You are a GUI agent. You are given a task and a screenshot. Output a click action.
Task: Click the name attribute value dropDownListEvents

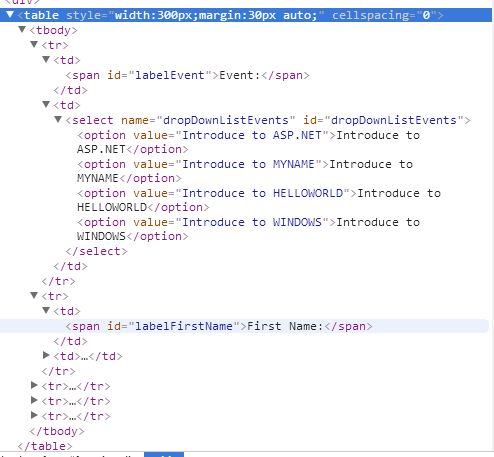pyautogui.click(x=226, y=120)
